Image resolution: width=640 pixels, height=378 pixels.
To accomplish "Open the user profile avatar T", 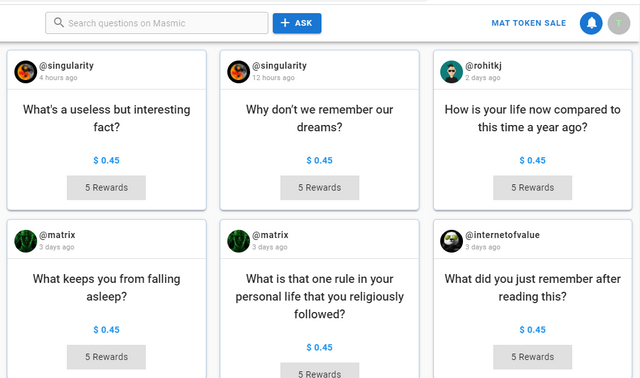I will (619, 23).
